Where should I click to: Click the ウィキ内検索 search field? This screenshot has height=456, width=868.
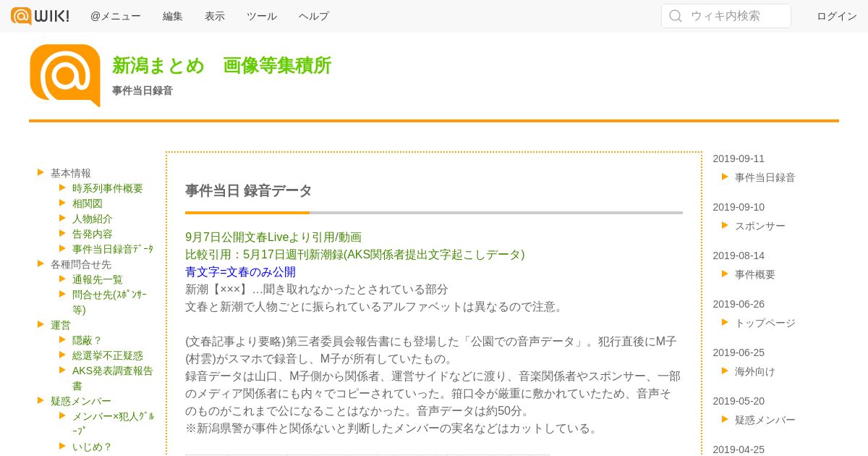point(726,16)
